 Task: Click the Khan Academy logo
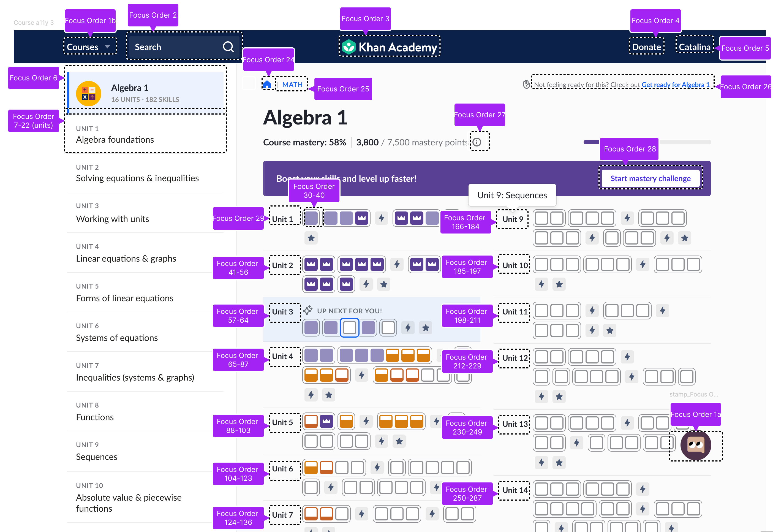390,47
